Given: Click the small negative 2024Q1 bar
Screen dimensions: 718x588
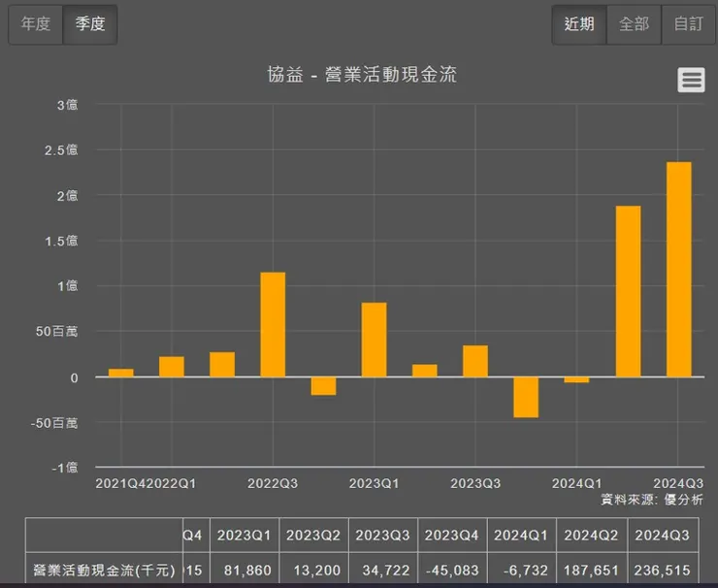Looking at the screenshot, I should (x=576, y=379).
